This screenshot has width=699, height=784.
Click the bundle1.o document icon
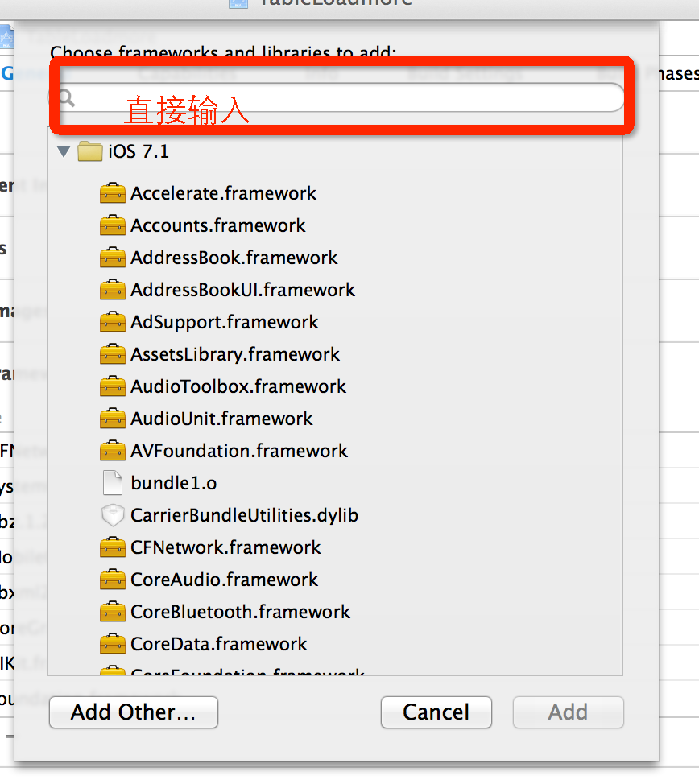tap(113, 483)
